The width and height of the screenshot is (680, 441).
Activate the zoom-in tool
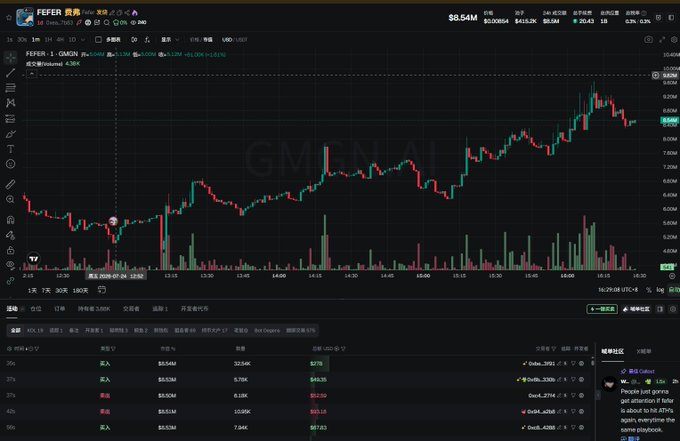click(x=10, y=199)
